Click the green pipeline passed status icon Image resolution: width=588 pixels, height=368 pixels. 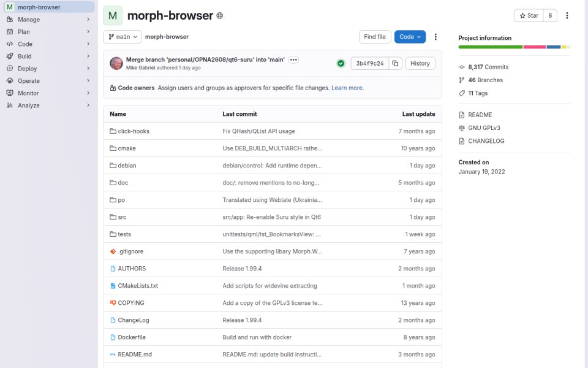(341, 63)
